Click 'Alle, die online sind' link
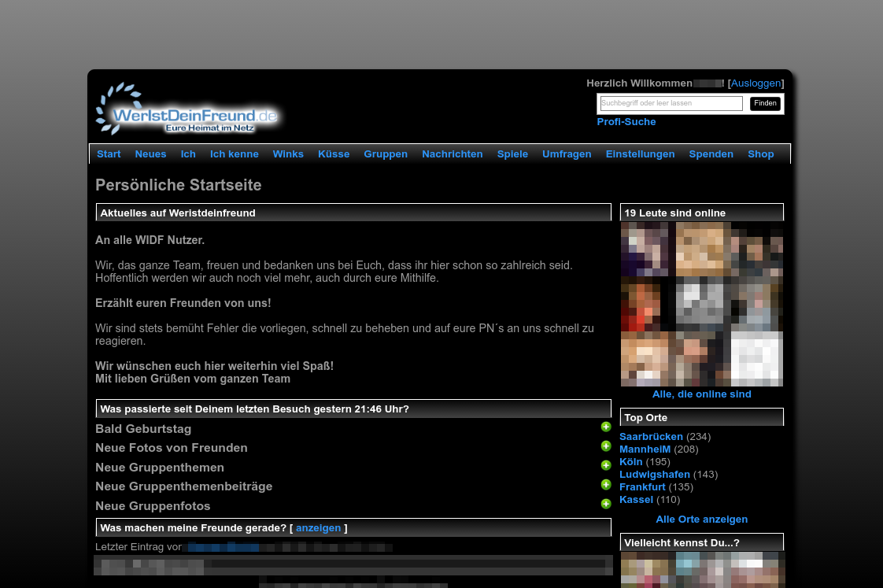 click(x=702, y=394)
